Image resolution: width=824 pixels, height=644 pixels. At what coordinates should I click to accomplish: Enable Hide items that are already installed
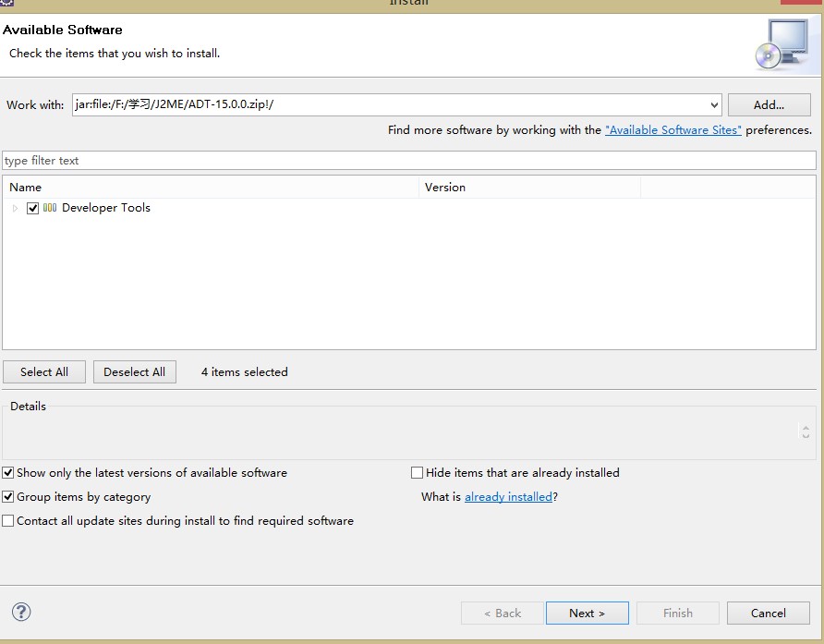tap(417, 473)
